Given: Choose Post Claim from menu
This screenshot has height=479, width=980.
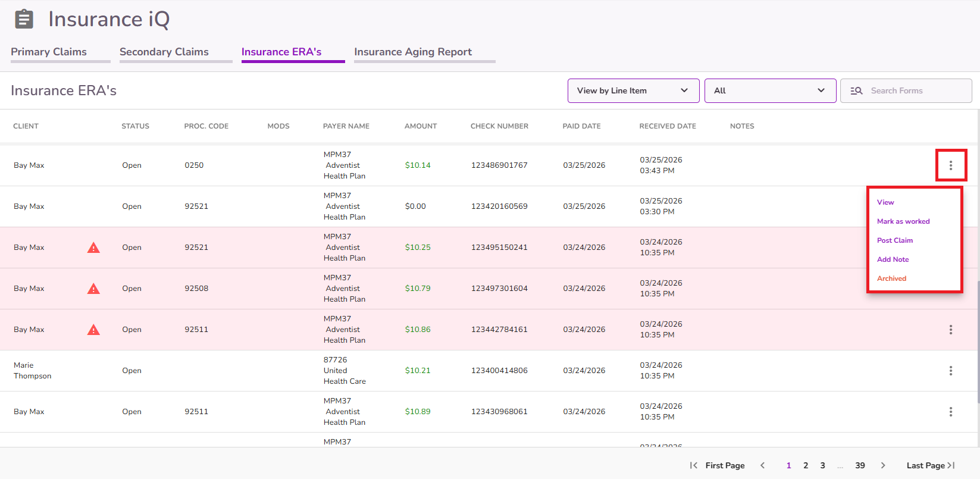Looking at the screenshot, I should [x=895, y=240].
